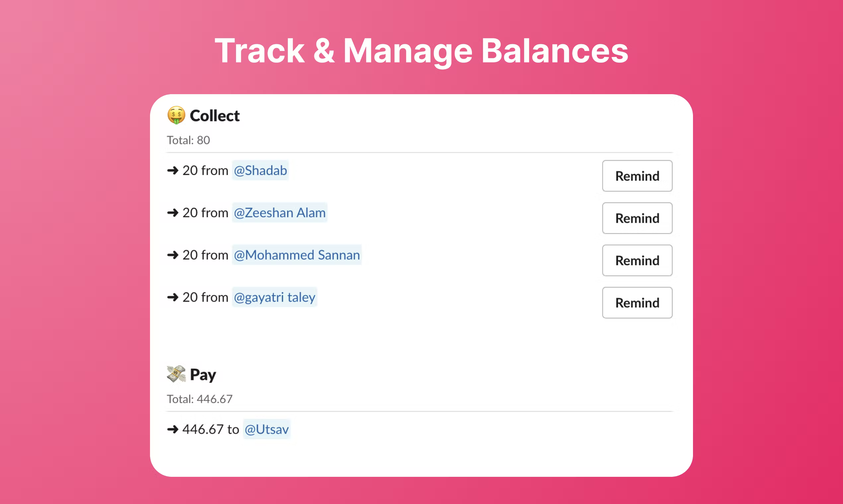The image size is (843, 504).
Task: Remind @Shadab about the 20 owed
Action: tap(637, 176)
